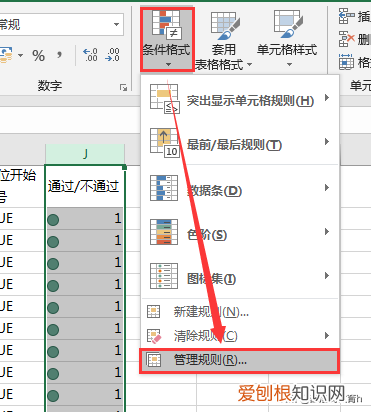The height and width of the screenshot is (412, 371).
Task: Select 突出显示单元格规则(H) menu item
Action: 240,99
